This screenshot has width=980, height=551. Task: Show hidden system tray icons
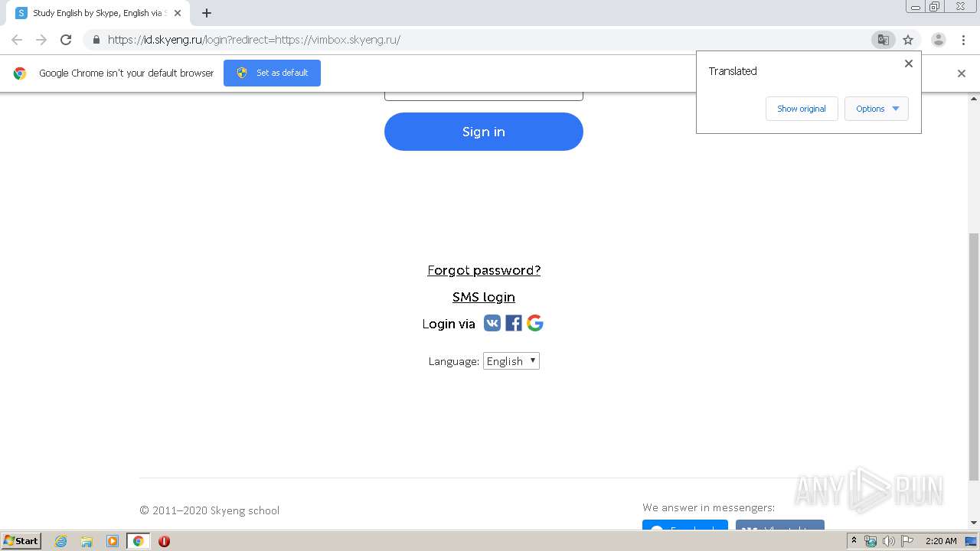tap(854, 541)
